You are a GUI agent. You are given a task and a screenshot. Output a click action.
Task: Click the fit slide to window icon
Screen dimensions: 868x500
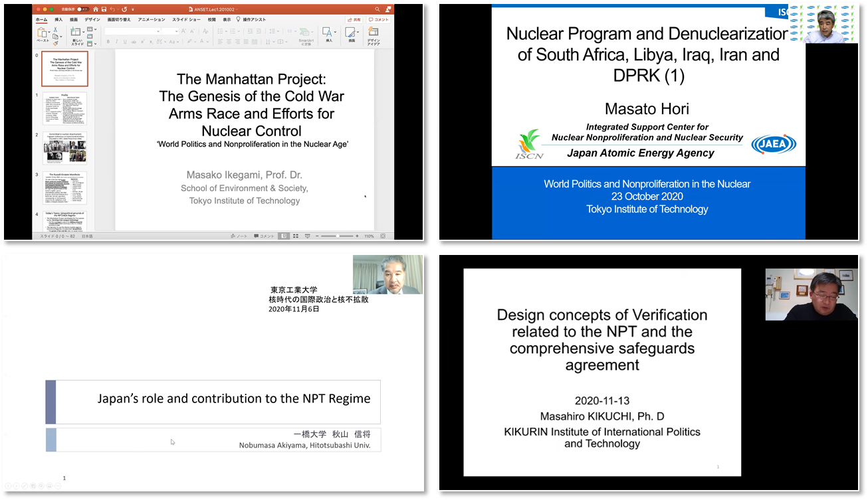pos(383,236)
